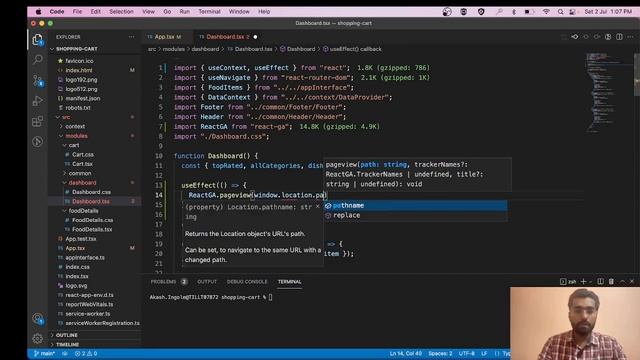This screenshot has height=360, width=640.
Task: Open editor more actions ellipsis
Action: pos(631,37)
